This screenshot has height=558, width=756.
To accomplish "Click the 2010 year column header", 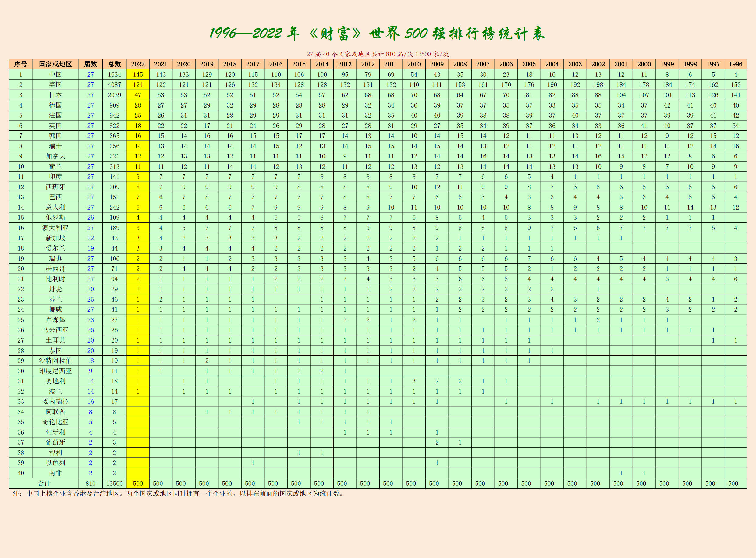I will point(413,64).
